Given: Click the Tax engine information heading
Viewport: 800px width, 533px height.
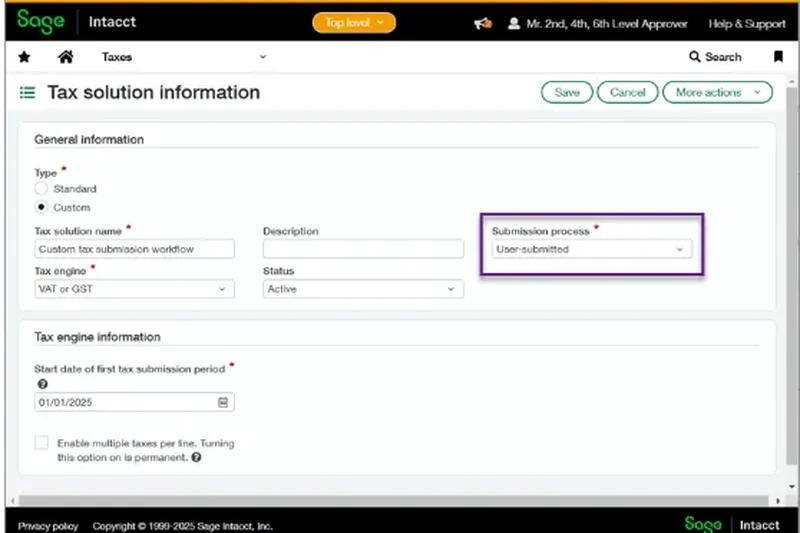Looking at the screenshot, I should pyautogui.click(x=97, y=337).
